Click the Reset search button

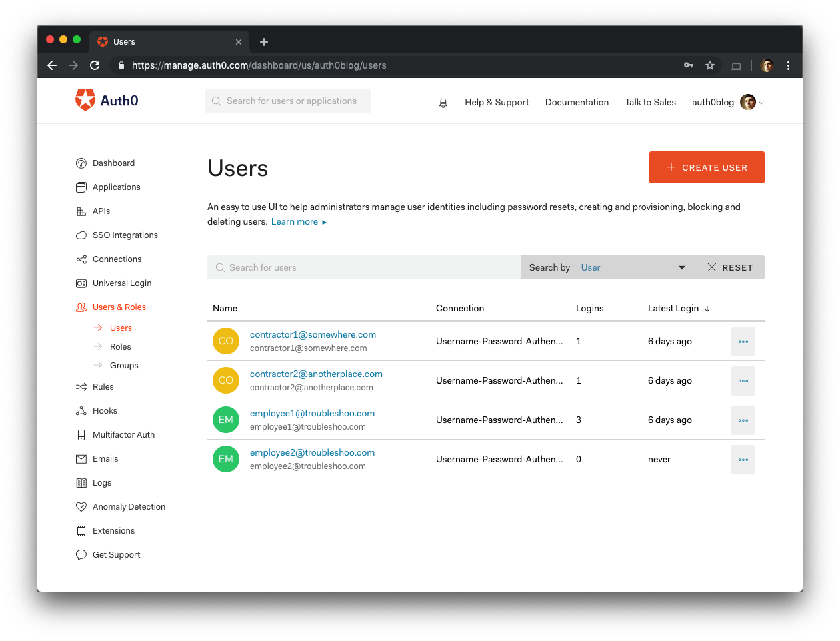coord(730,267)
